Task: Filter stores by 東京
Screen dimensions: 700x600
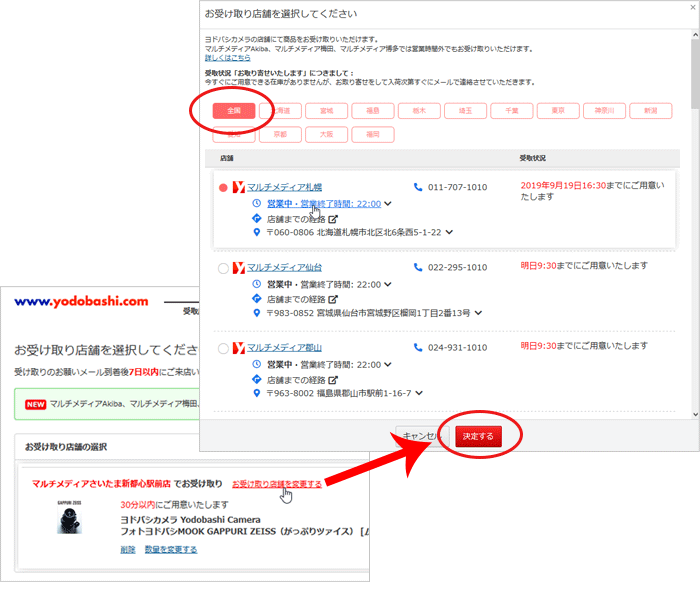Action: 558,111
